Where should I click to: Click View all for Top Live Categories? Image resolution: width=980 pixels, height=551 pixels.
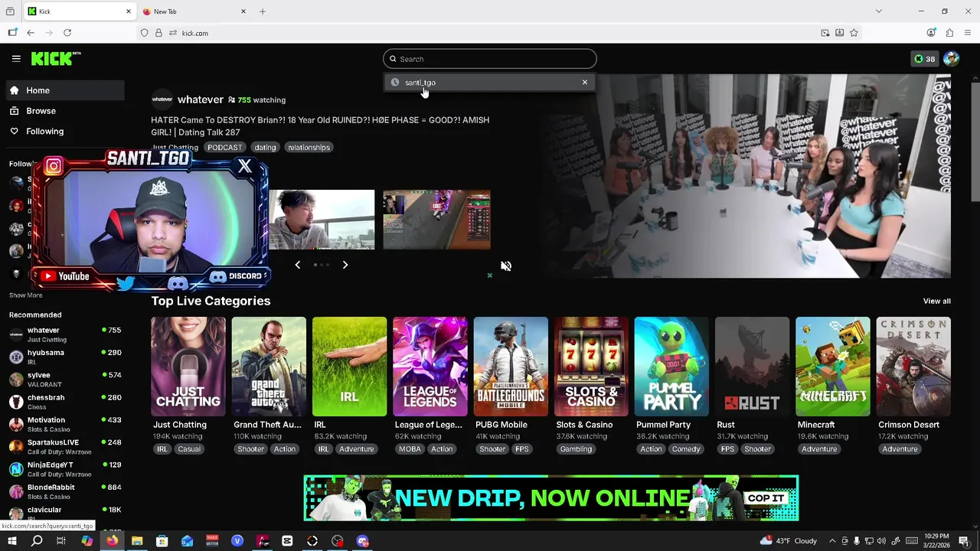pyautogui.click(x=936, y=302)
